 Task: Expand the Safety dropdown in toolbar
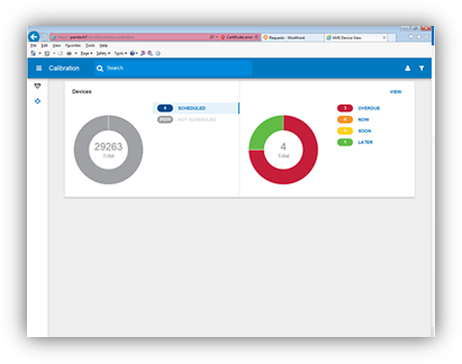[x=103, y=53]
